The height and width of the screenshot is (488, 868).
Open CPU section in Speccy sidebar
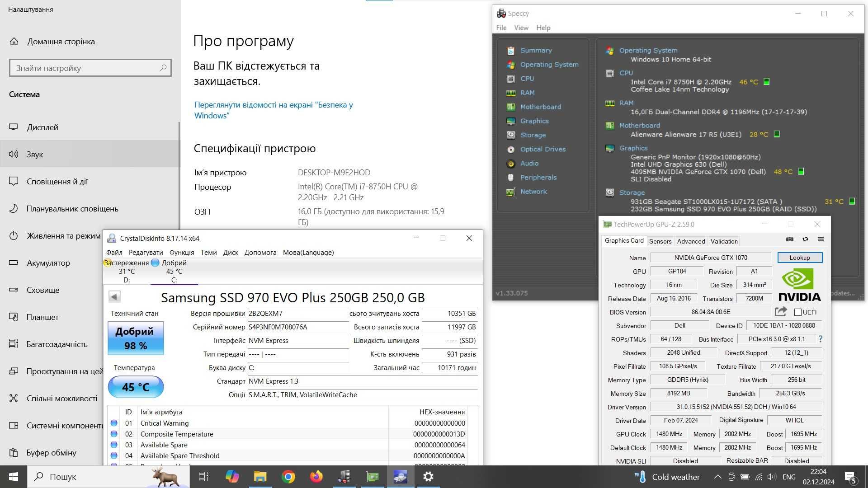tap(527, 78)
